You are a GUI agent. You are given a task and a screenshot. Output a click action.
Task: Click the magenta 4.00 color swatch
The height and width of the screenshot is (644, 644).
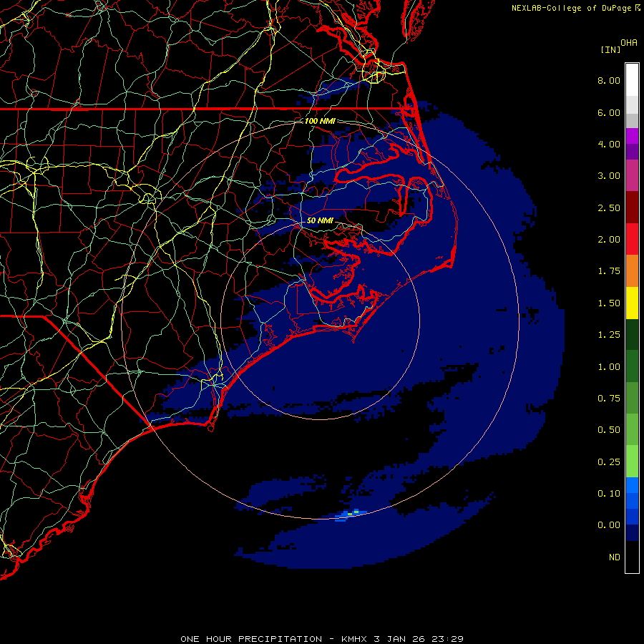pos(632,136)
